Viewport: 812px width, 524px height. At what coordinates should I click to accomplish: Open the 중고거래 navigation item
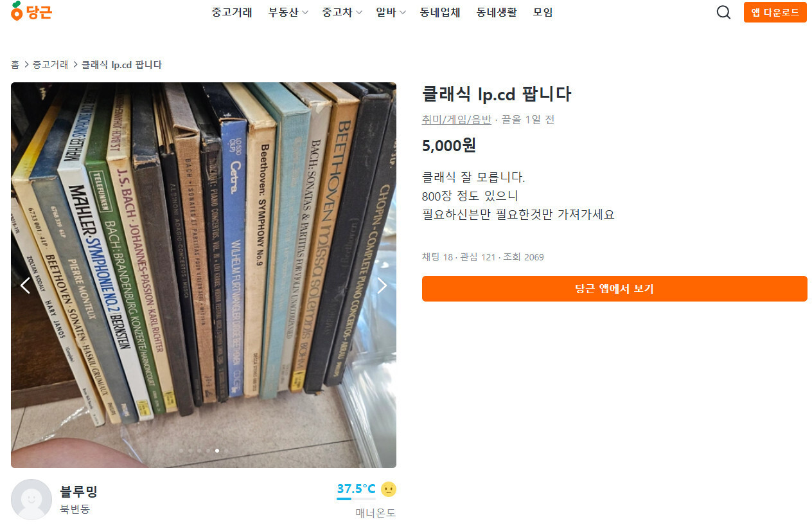[232, 12]
